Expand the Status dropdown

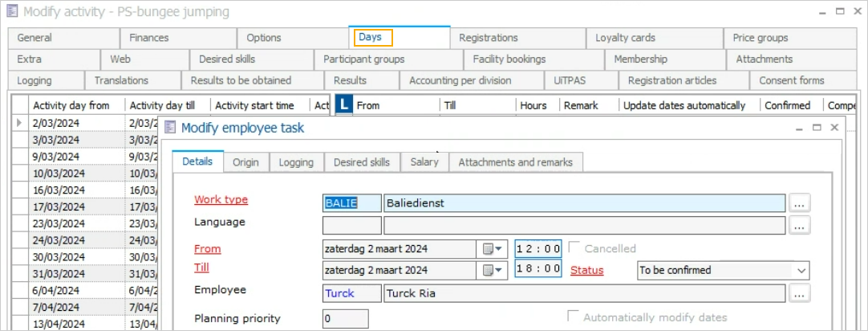[801, 271]
